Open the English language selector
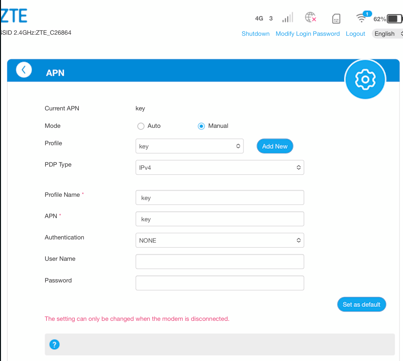 tap(388, 34)
